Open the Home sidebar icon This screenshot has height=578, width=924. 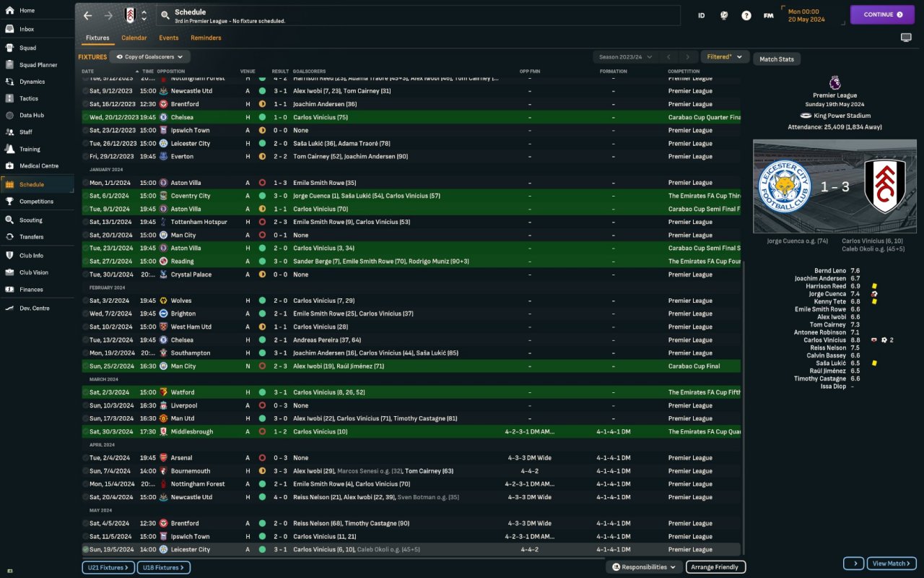[x=9, y=11]
